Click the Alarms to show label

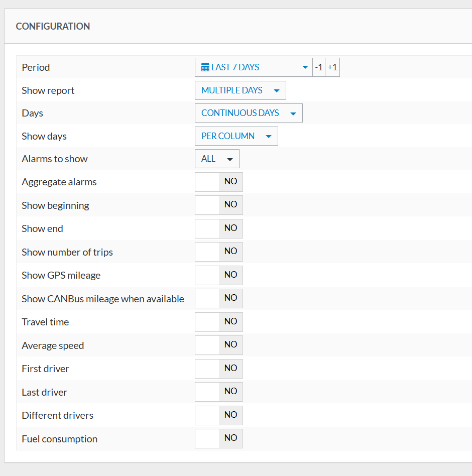[55, 159]
